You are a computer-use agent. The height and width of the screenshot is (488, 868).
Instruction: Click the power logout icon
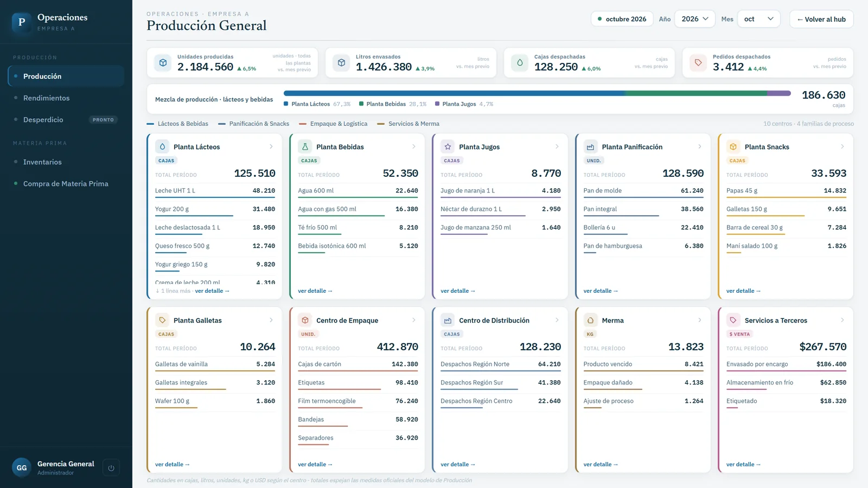point(111,468)
